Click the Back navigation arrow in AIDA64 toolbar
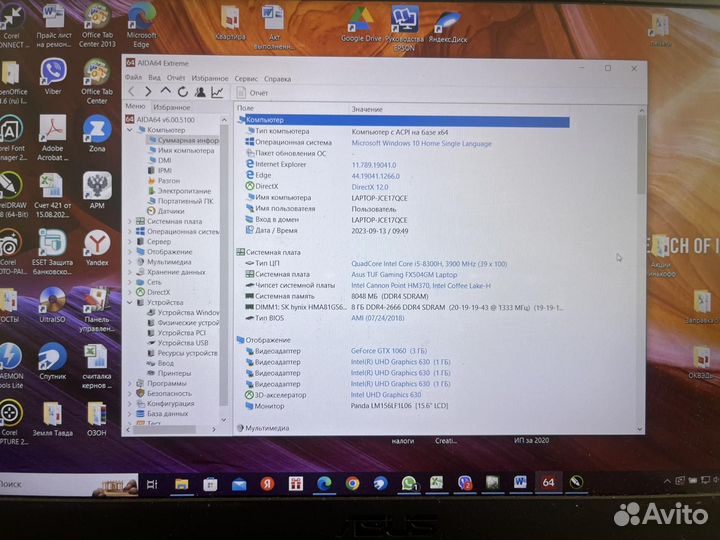This screenshot has height=540, width=720. click(x=133, y=92)
